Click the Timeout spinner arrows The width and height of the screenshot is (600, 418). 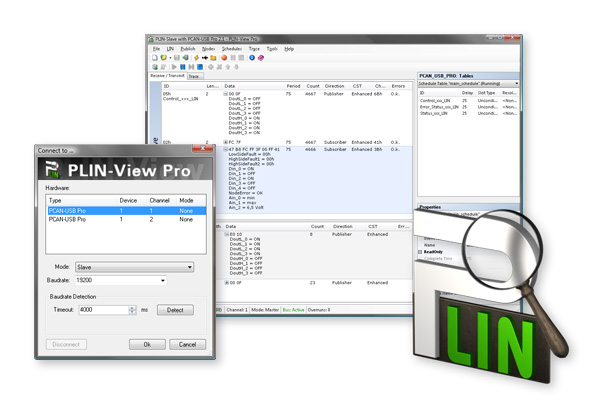click(x=132, y=310)
